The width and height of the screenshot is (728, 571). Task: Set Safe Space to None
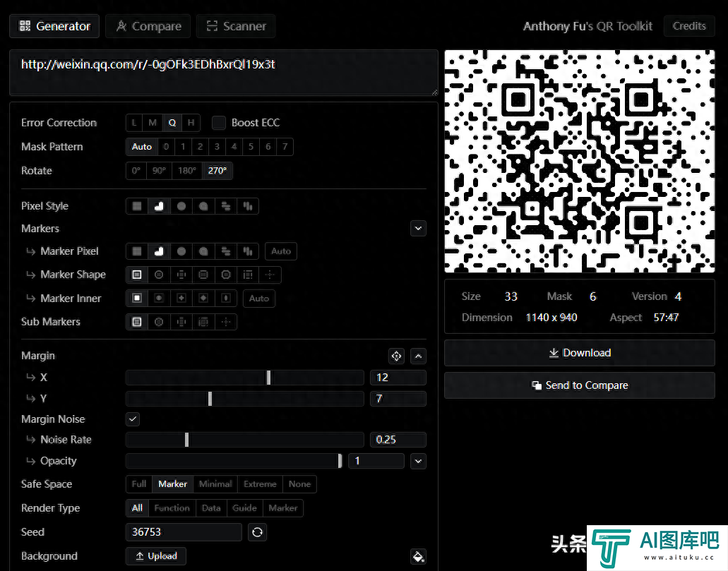pyautogui.click(x=299, y=484)
